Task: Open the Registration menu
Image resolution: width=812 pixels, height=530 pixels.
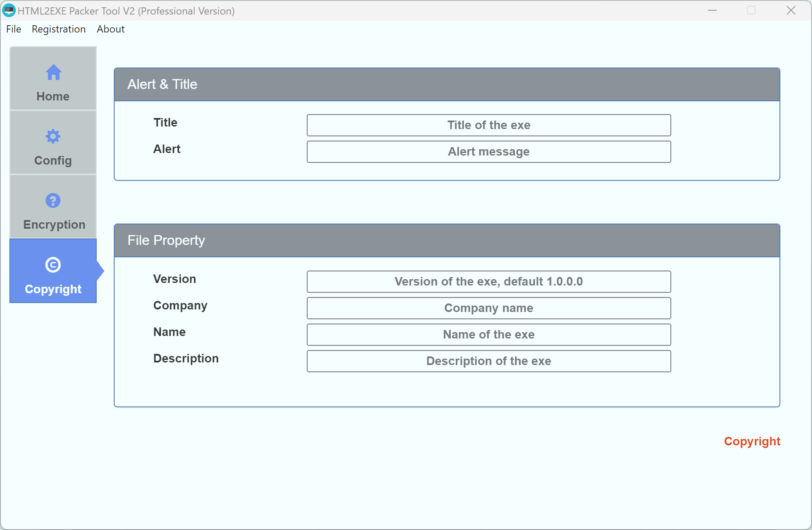Action: click(x=59, y=29)
